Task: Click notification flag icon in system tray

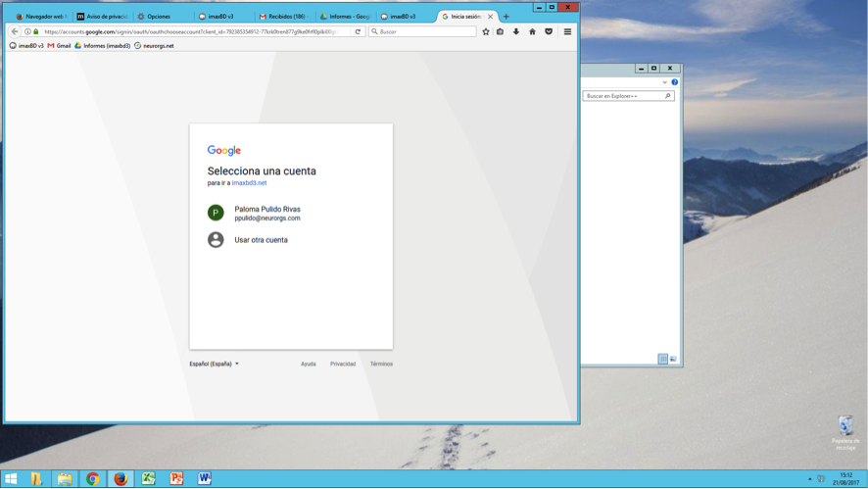Action: click(822, 479)
